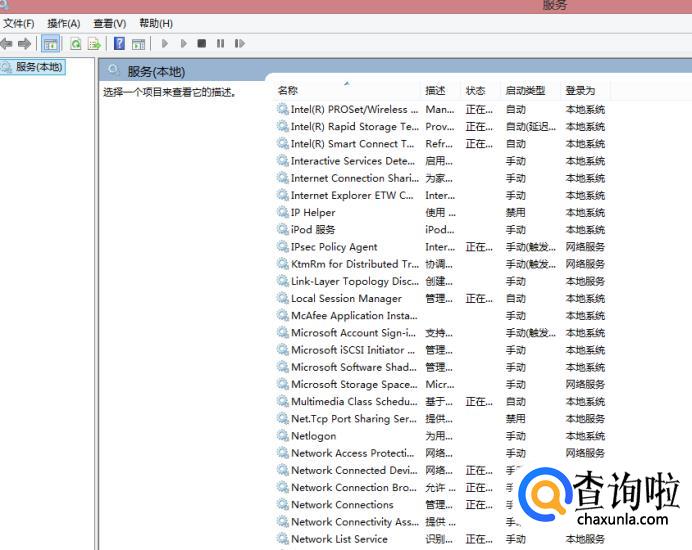Image resolution: width=692 pixels, height=550 pixels.
Task: Sort by the 登录为 column header
Action: (x=580, y=90)
